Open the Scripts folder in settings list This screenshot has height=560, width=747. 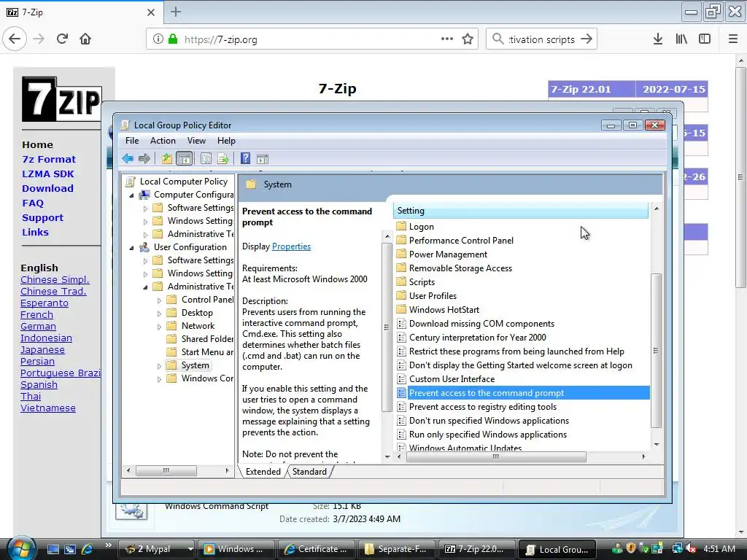tap(422, 282)
